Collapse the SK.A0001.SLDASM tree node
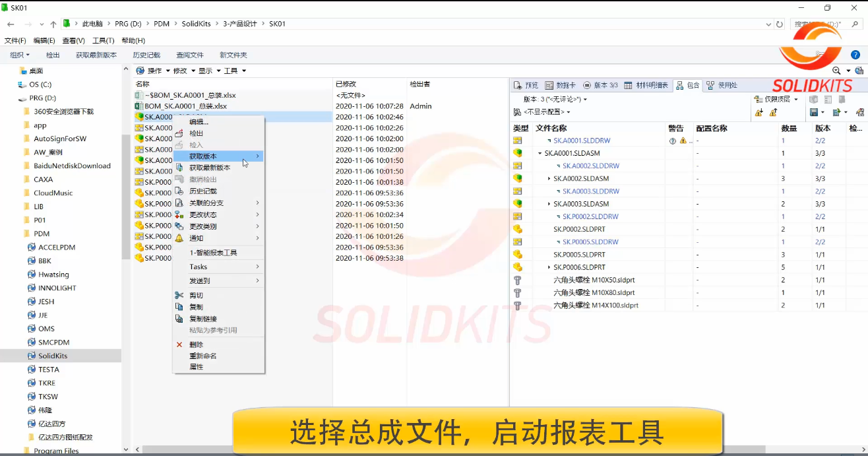Viewport: 868px width, 456px height. point(540,153)
